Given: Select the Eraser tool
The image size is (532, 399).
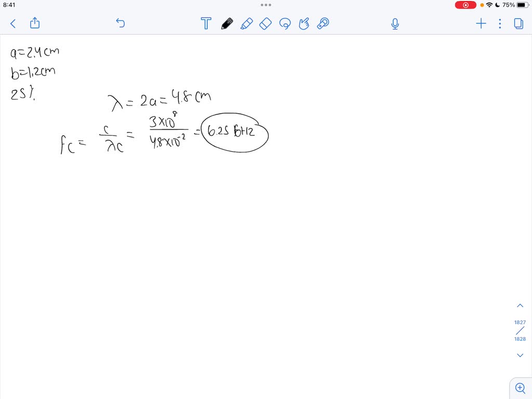Looking at the screenshot, I should point(265,23).
